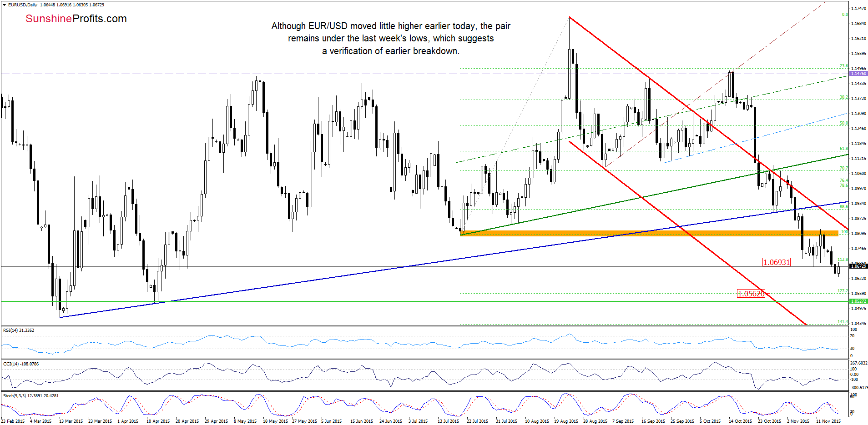Viewport: 868px width, 425px height.
Task: Click the orange support zone rectangle
Action: (649, 233)
